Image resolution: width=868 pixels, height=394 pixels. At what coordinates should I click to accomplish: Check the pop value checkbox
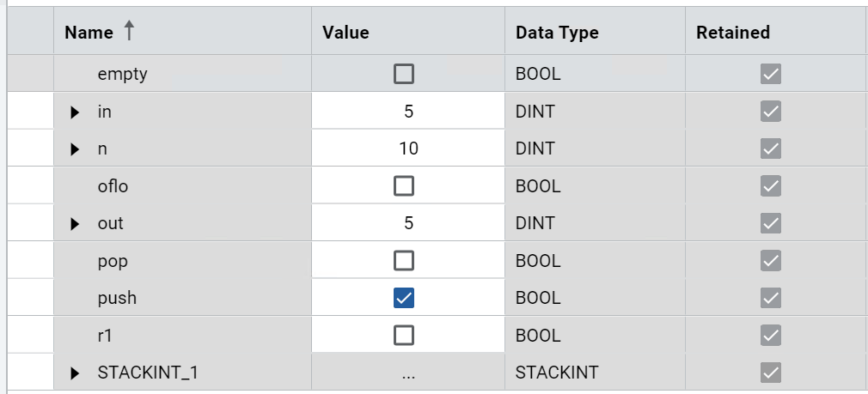403,261
